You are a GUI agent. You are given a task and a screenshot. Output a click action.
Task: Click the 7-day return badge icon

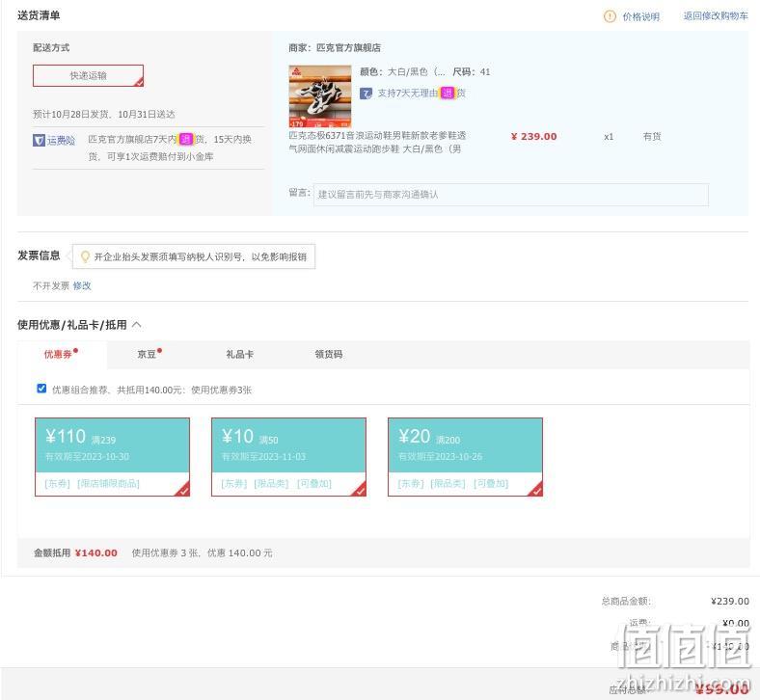(366, 93)
